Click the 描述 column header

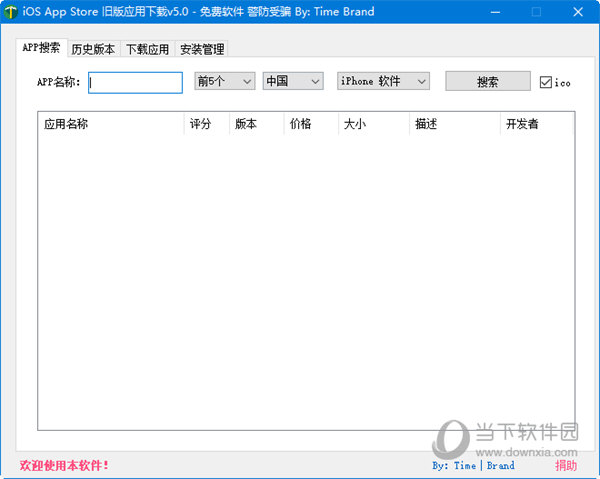[455, 124]
